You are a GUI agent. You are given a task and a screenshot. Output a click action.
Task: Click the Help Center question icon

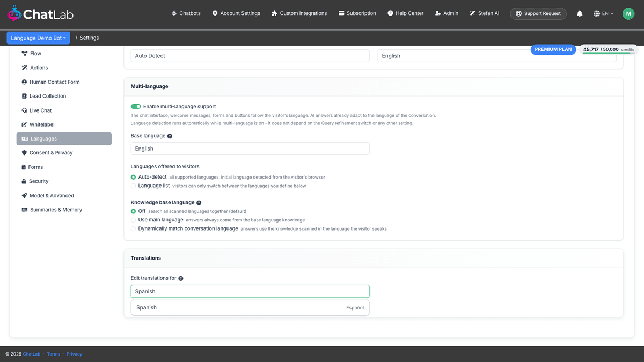click(390, 13)
